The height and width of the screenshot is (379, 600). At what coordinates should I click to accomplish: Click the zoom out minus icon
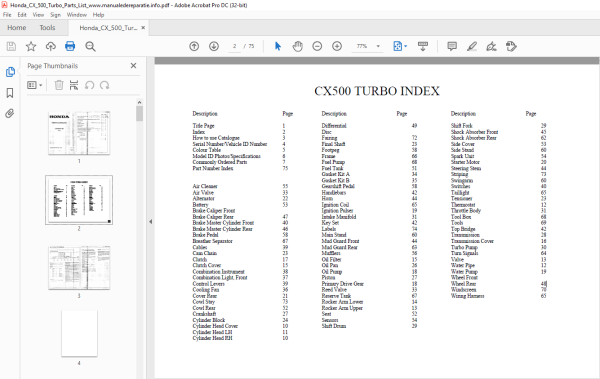(x=317, y=46)
